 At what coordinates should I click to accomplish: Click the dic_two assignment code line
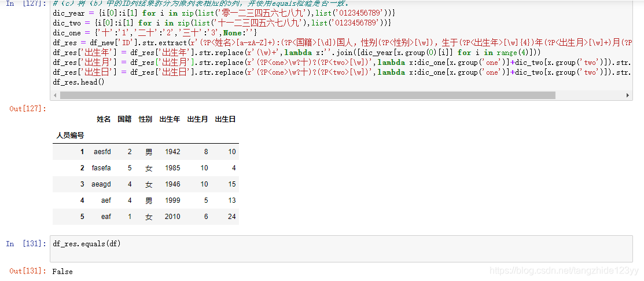(x=222, y=23)
